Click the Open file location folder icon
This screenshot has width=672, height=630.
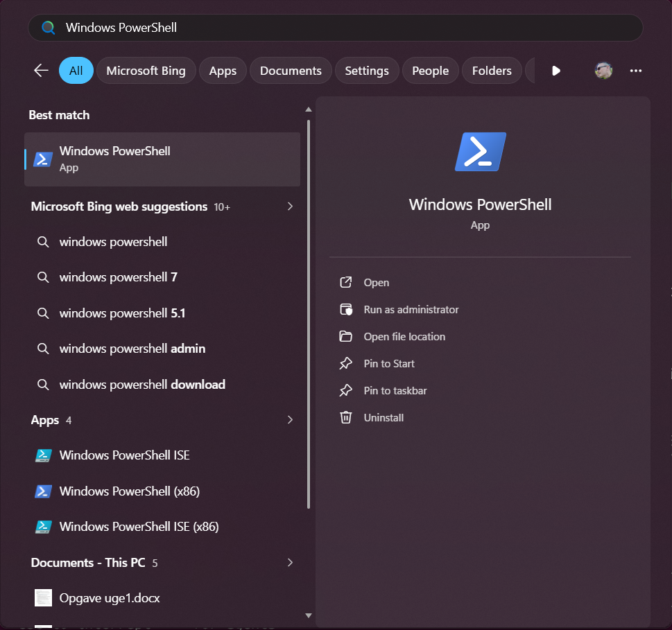[x=346, y=336]
